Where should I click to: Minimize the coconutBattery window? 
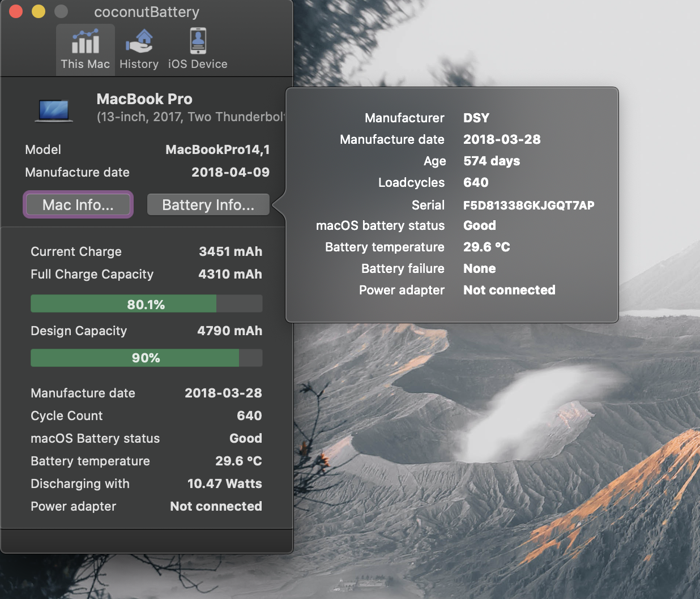pyautogui.click(x=39, y=11)
